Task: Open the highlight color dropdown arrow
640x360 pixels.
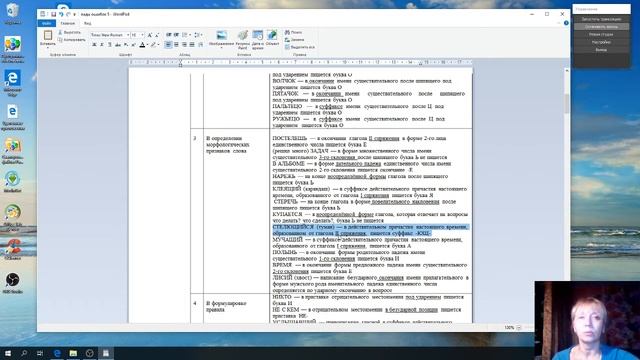Action: tap(158, 44)
